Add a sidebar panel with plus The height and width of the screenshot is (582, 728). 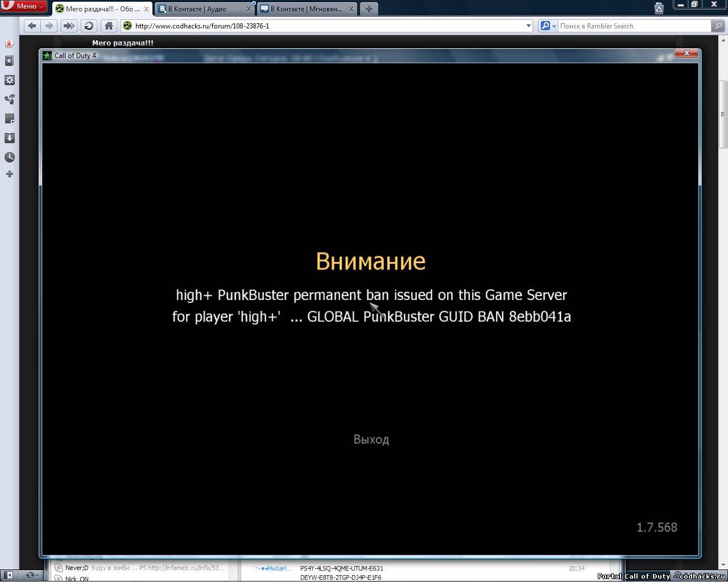pos(10,174)
